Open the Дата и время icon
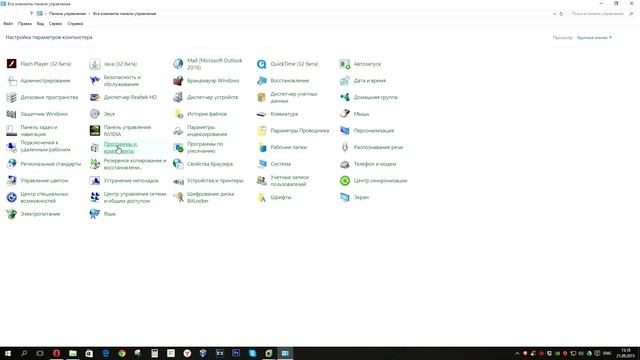The image size is (640, 360). [344, 80]
